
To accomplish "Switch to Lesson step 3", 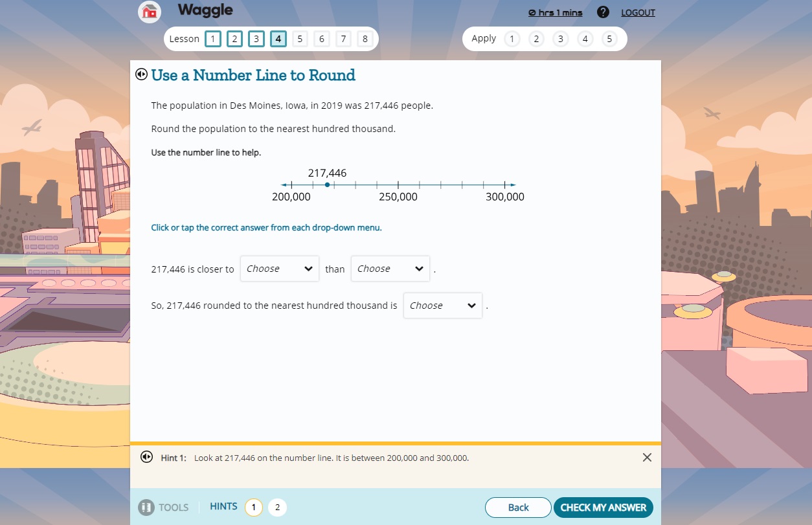I will tap(256, 39).
